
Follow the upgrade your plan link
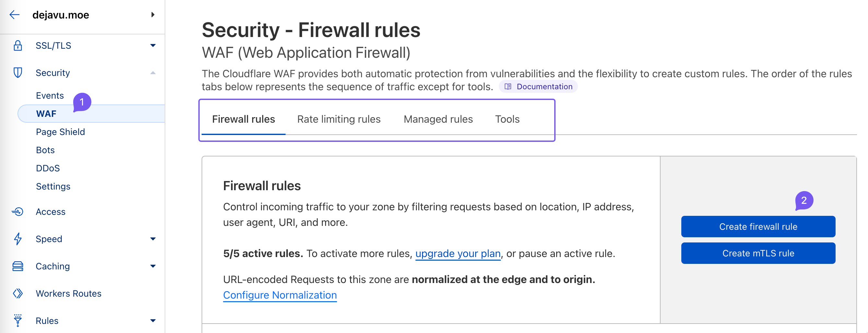pyautogui.click(x=458, y=253)
